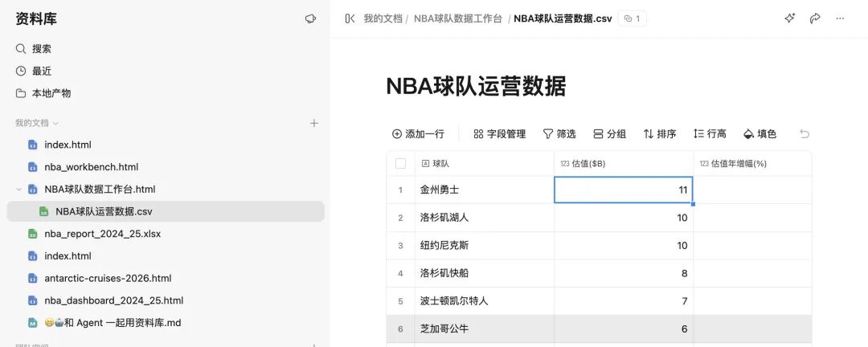Click the file icon of nba_workbench.html
This screenshot has height=347, width=868.
33,167
